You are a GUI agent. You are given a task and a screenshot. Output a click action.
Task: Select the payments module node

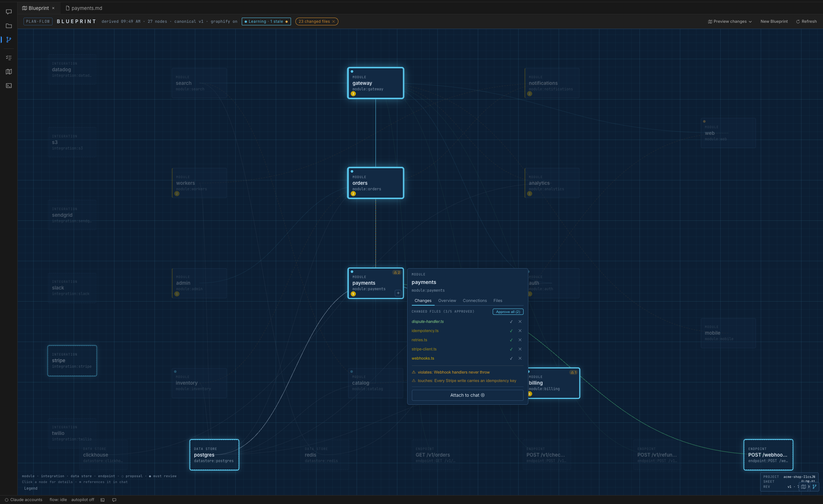(375, 283)
